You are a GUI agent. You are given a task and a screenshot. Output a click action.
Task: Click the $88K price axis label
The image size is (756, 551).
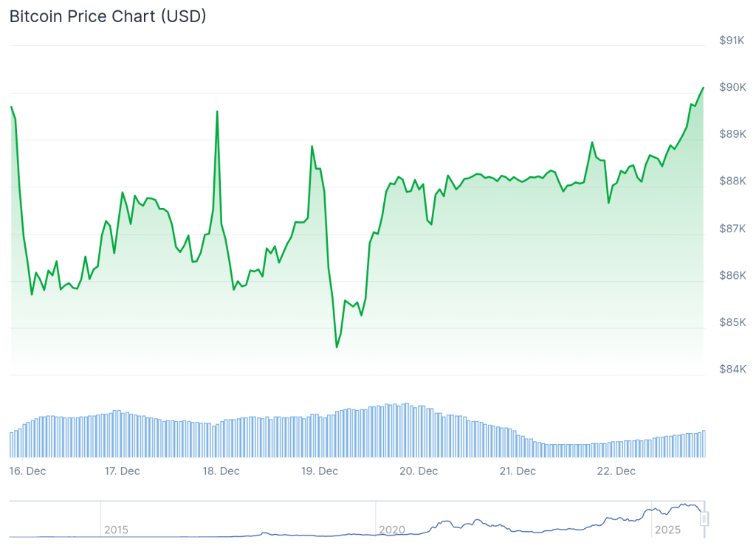point(732,181)
